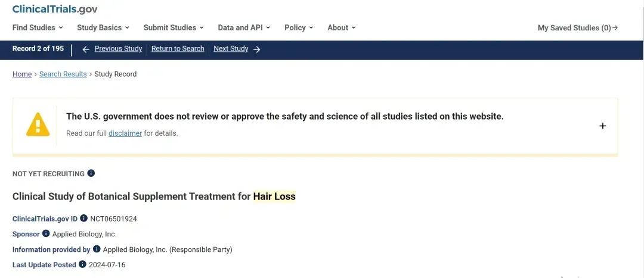Open the full disclaimer link

coord(125,133)
